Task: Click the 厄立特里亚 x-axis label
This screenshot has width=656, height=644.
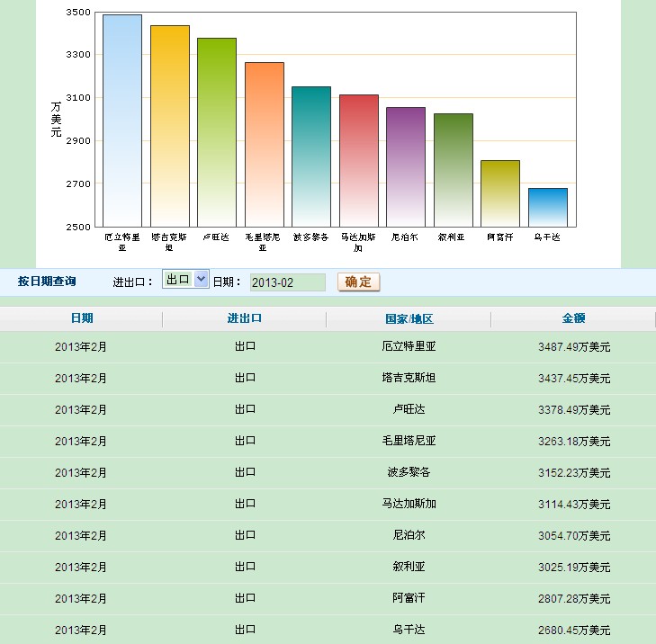Action: 122,242
